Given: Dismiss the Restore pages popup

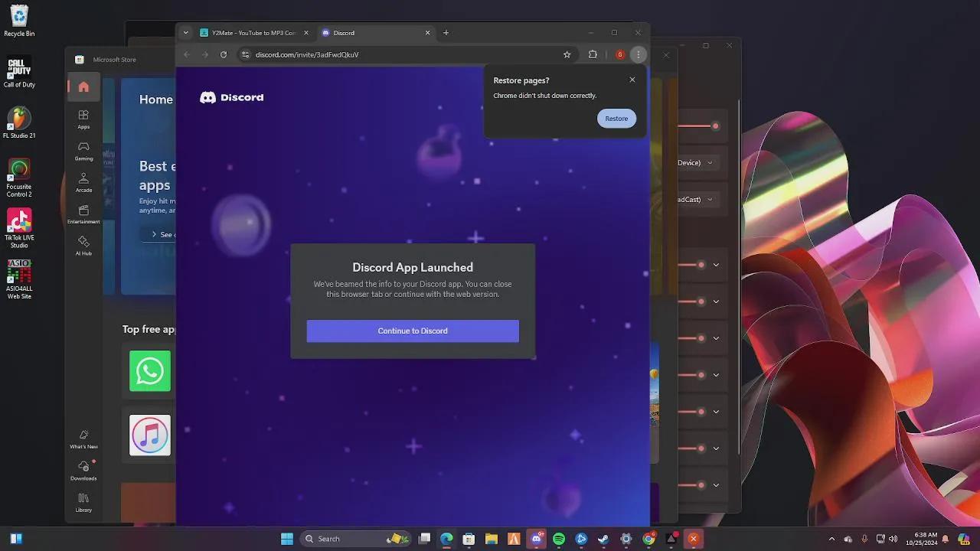Looking at the screenshot, I should [632, 80].
